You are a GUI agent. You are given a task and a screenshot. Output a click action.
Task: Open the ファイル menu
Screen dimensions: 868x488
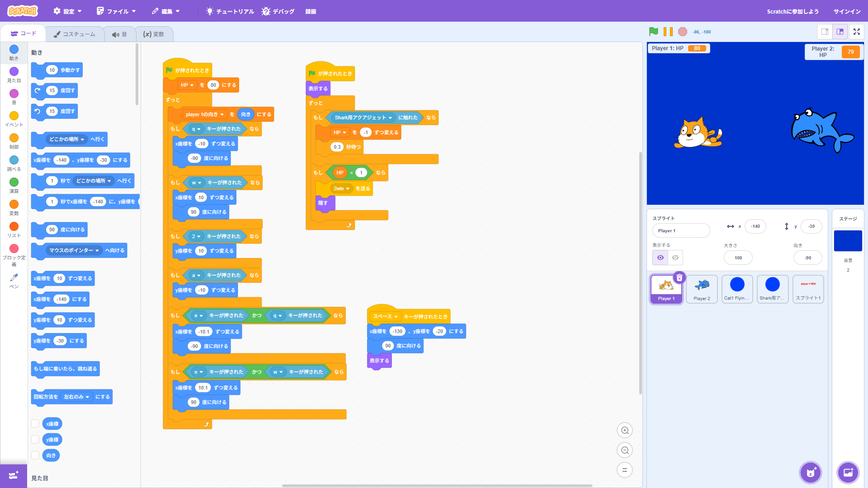click(116, 11)
